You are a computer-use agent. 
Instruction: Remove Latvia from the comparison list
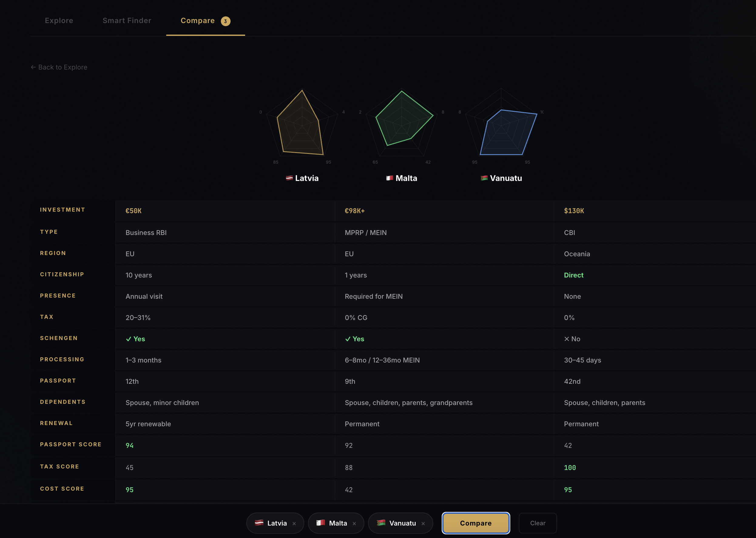coord(294,523)
